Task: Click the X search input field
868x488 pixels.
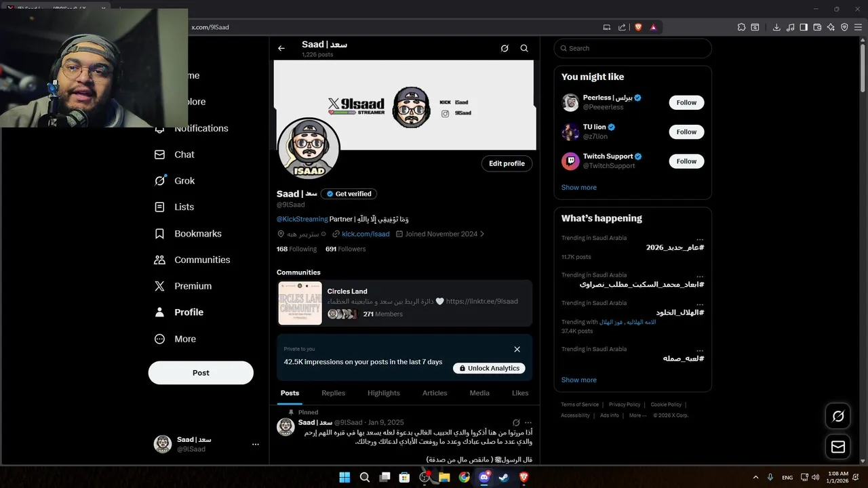Action: click(x=633, y=48)
